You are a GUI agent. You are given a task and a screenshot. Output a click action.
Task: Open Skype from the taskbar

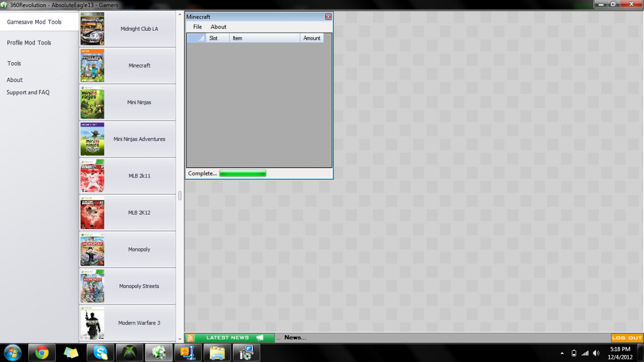(x=100, y=352)
